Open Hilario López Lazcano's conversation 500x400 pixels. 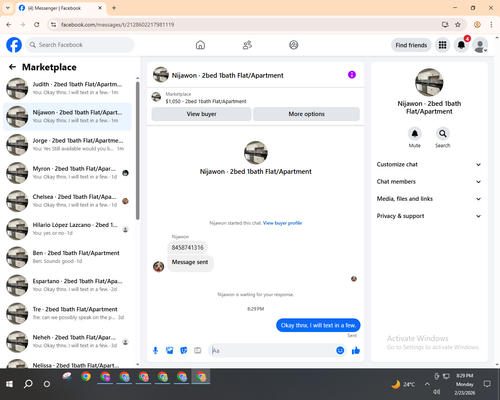coord(67,229)
